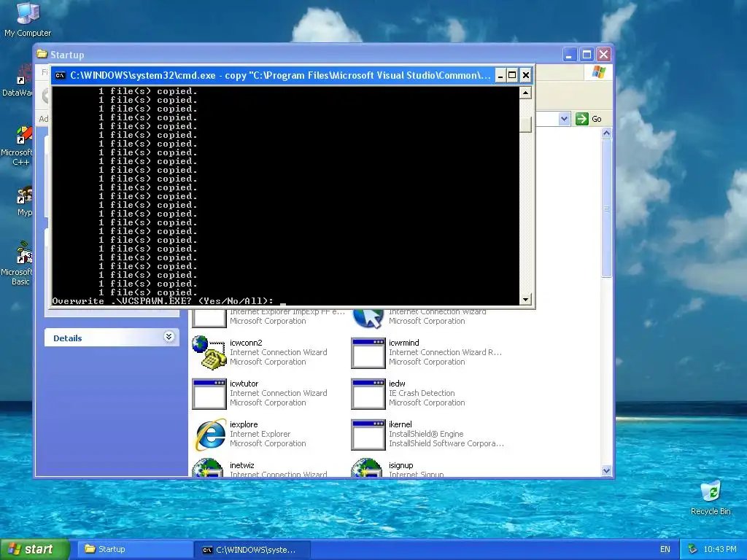Image resolution: width=747 pixels, height=560 pixels.
Task: Click the icwtutor file name
Action: coord(244,384)
